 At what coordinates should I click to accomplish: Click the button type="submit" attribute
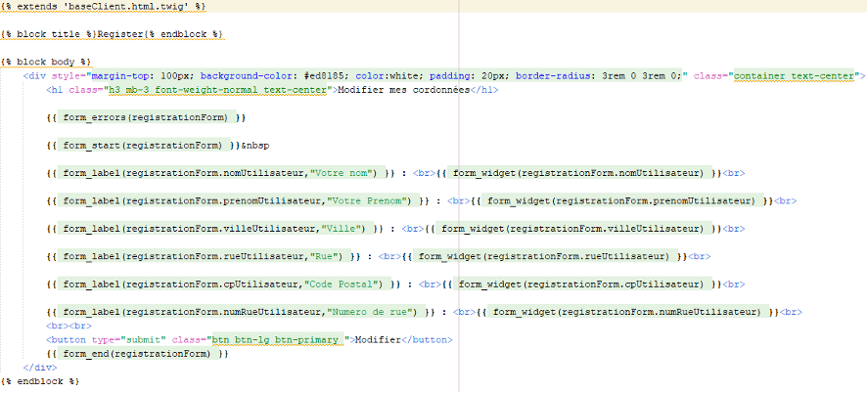(x=128, y=339)
